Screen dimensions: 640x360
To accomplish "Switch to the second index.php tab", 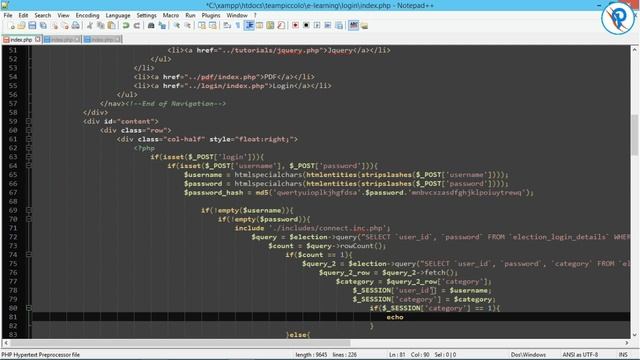I will (62, 40).
